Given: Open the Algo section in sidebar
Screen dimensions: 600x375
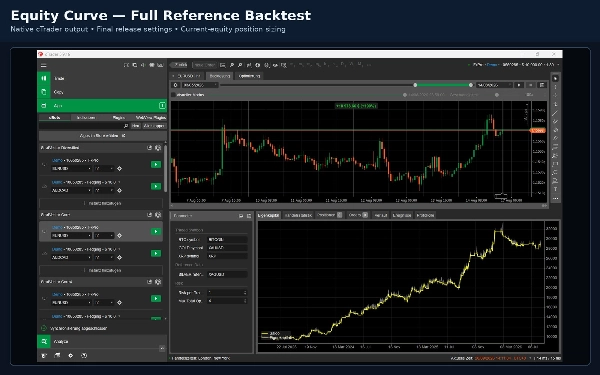Looking at the screenshot, I should (102, 105).
